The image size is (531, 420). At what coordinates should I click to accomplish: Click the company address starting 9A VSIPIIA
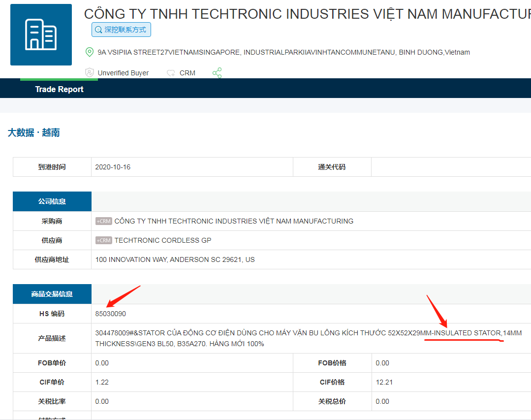tap(284, 52)
